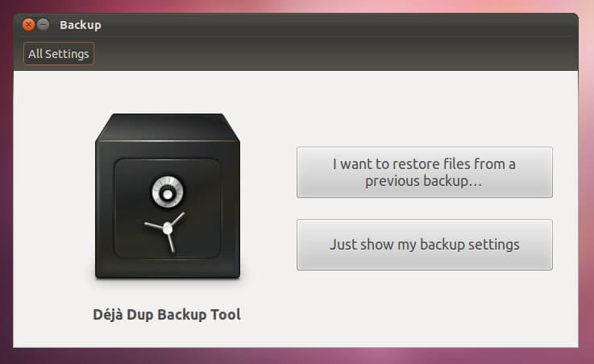Click the top lid of the safe icon

pyautogui.click(x=167, y=127)
